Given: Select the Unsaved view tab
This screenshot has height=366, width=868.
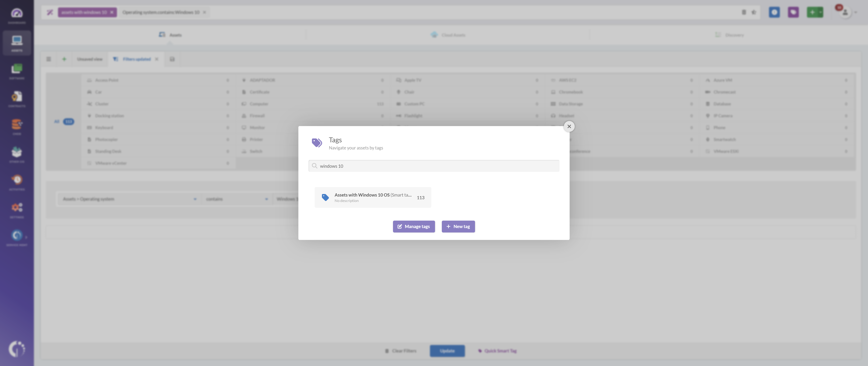Looking at the screenshot, I should 90,59.
